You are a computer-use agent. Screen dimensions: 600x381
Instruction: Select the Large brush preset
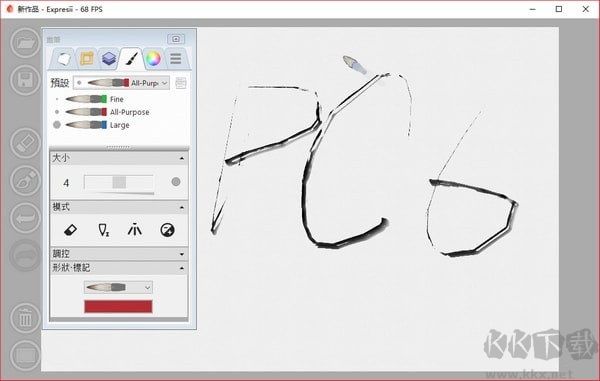[x=120, y=125]
